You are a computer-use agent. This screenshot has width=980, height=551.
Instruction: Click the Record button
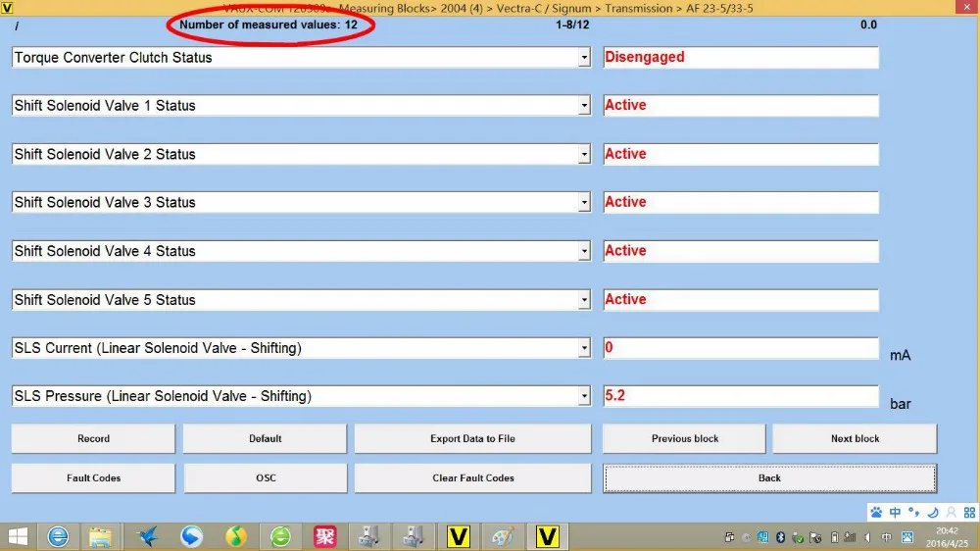click(93, 438)
